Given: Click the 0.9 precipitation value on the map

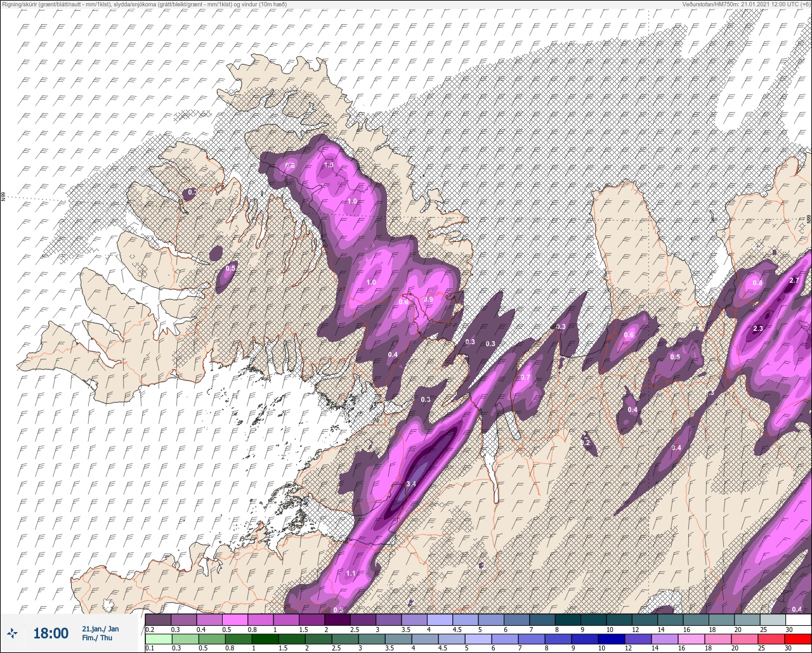Looking at the screenshot, I should pos(428,299).
